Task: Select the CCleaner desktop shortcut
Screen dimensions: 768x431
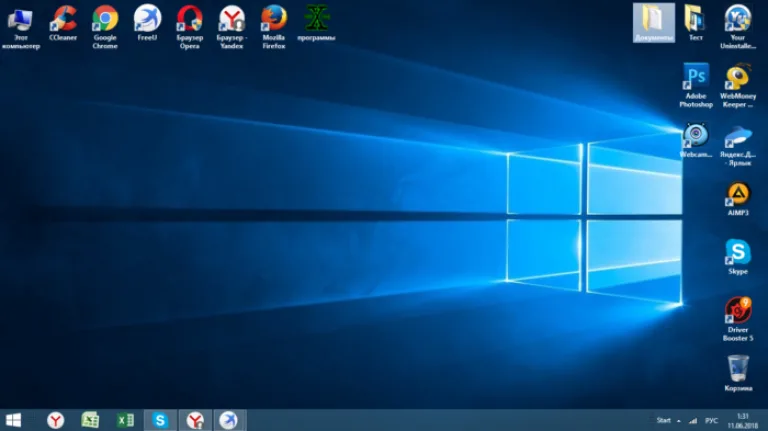Action: click(x=63, y=23)
